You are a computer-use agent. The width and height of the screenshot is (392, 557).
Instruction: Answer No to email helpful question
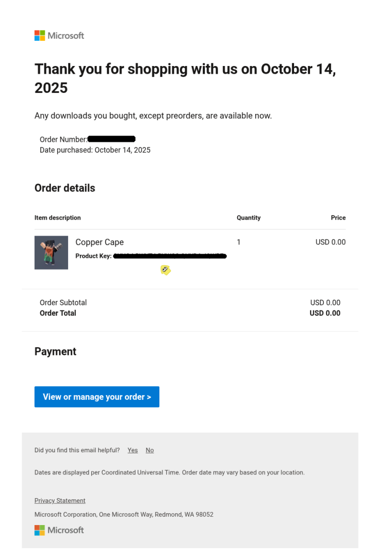pyautogui.click(x=150, y=450)
